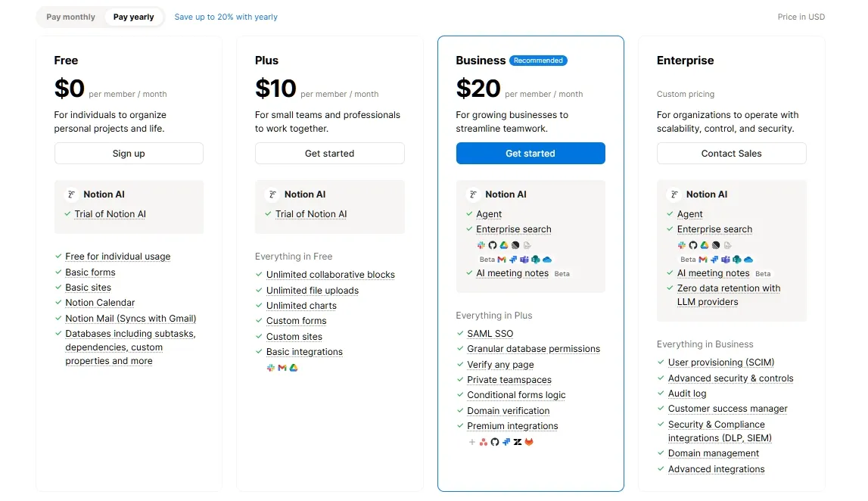Select the Google Drive icon under Enterprise search
The image size is (868, 501).
point(503,245)
